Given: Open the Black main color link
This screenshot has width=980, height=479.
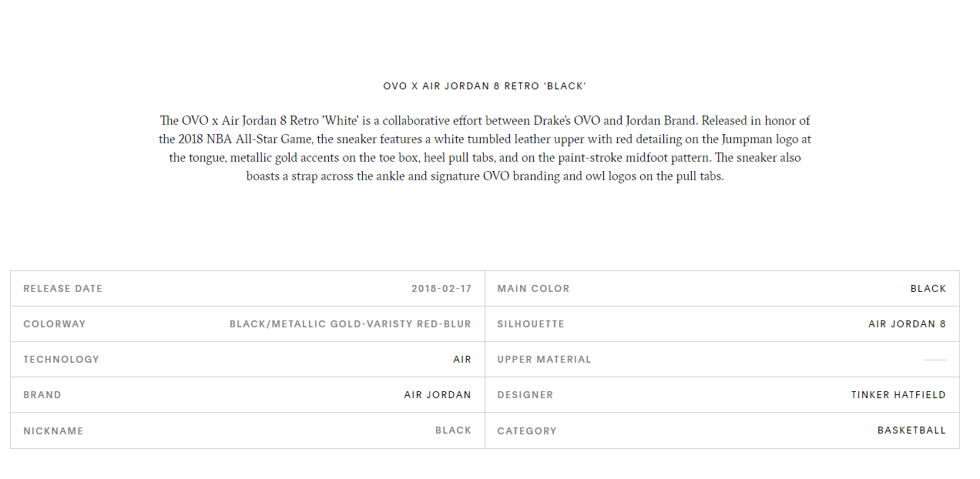Looking at the screenshot, I should (x=928, y=289).
